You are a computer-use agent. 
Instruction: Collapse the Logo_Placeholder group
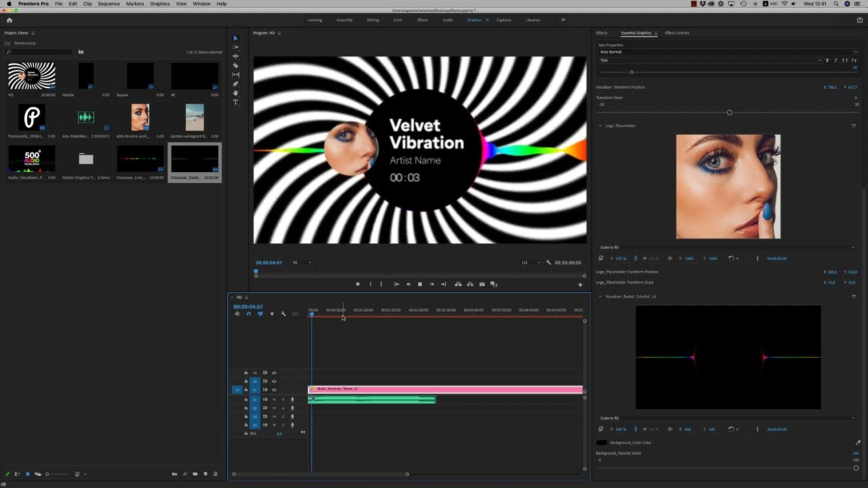tap(600, 125)
